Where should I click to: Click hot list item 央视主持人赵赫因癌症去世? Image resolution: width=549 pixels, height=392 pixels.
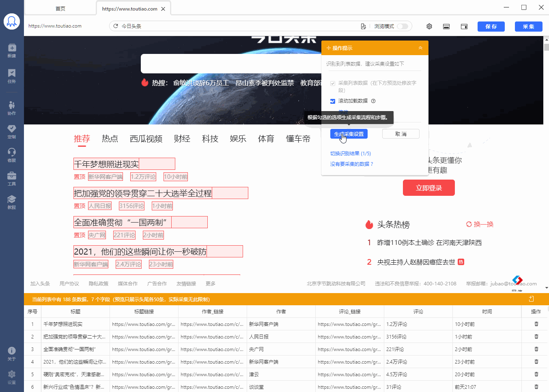[416, 262]
